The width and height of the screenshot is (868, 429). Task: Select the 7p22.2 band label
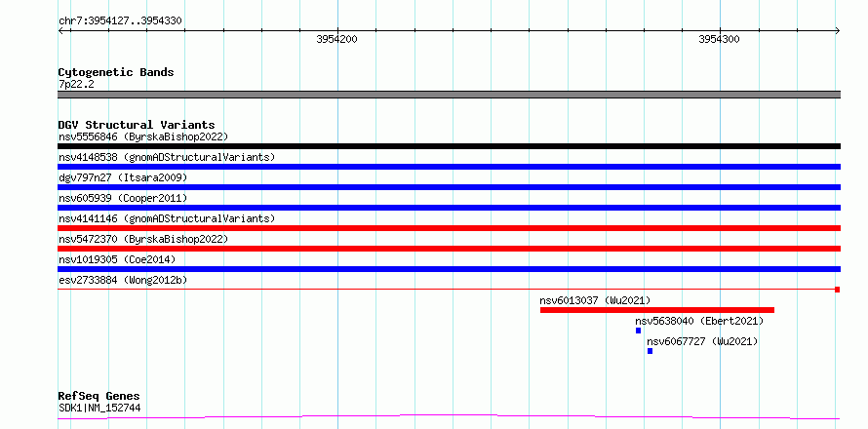coord(76,84)
